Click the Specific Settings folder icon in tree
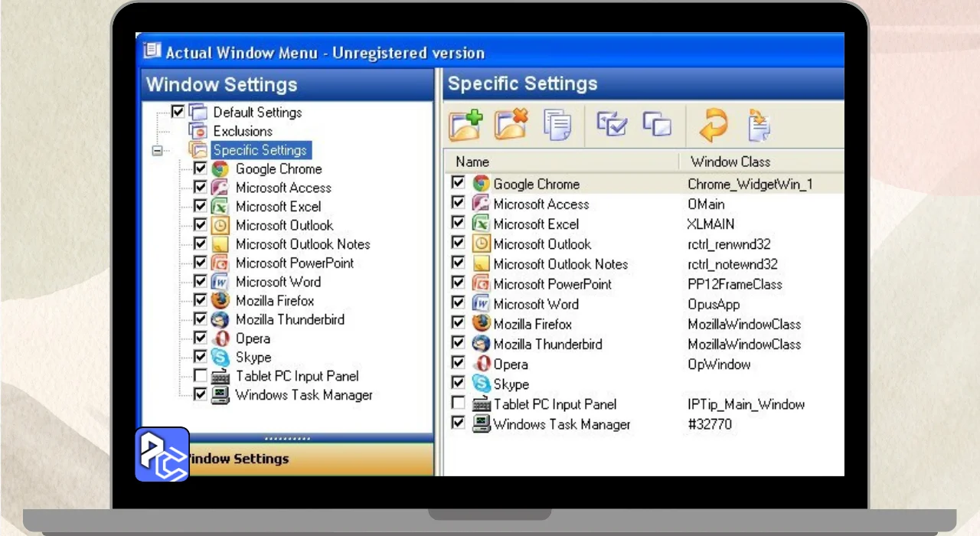980x536 pixels. pos(198,150)
